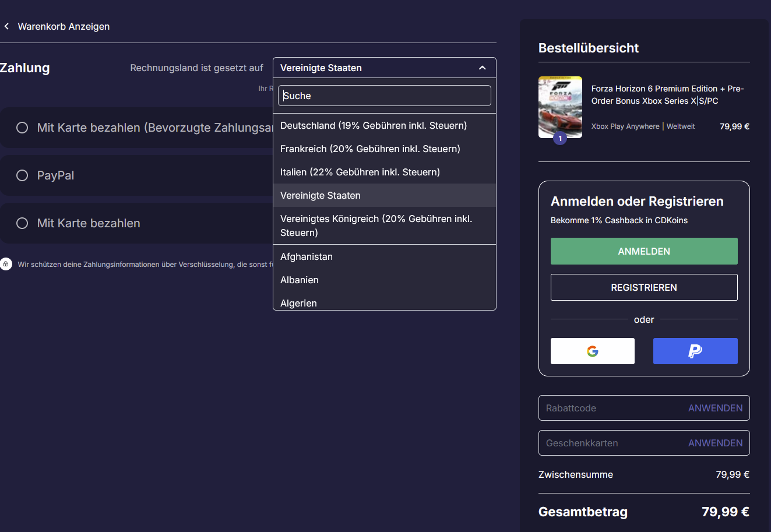
Task: Select Mit Karte bezahlen (Bevorzugte Zahlungsart) radio
Action: pyautogui.click(x=22, y=128)
